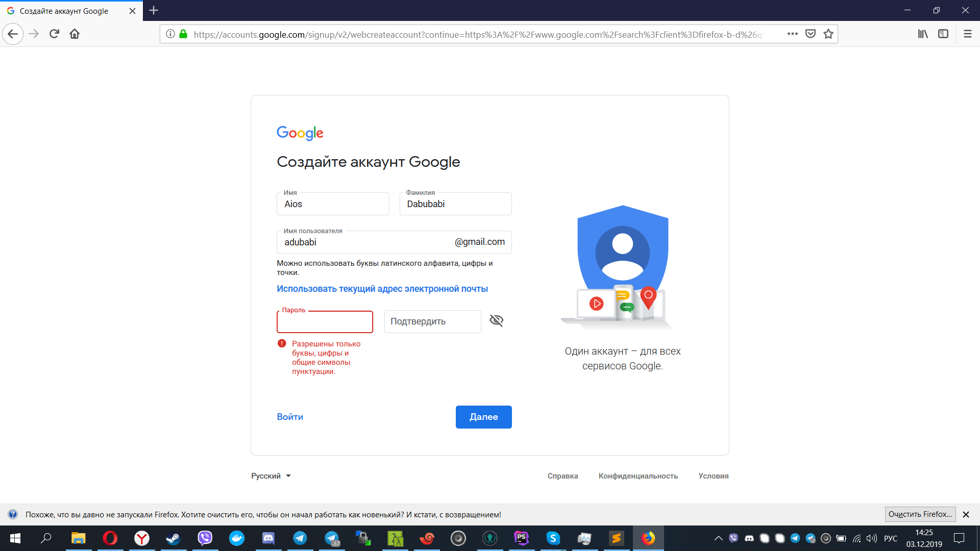Viewport: 980px width, 551px height.
Task: Open Skype from the taskbar
Action: click(x=553, y=538)
